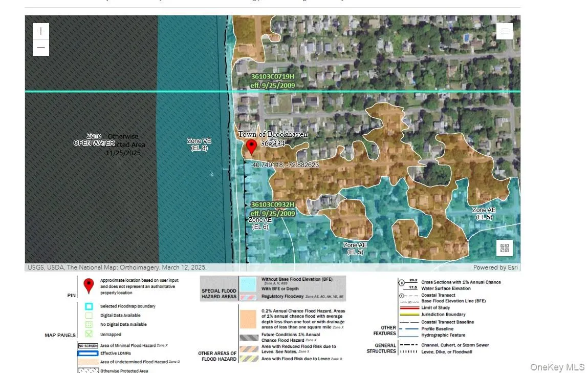Click the OTHER FEATURES legend heading
The image size is (588, 373).
coord(385,330)
